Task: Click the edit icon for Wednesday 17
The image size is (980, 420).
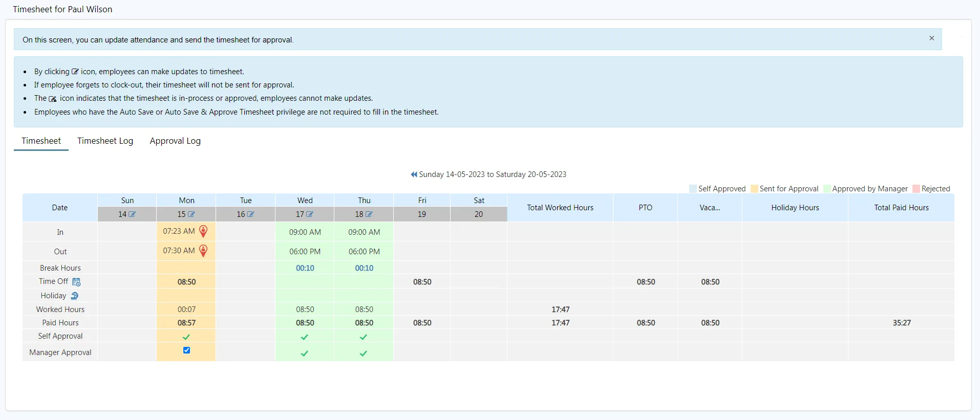Action: pyautogui.click(x=310, y=214)
